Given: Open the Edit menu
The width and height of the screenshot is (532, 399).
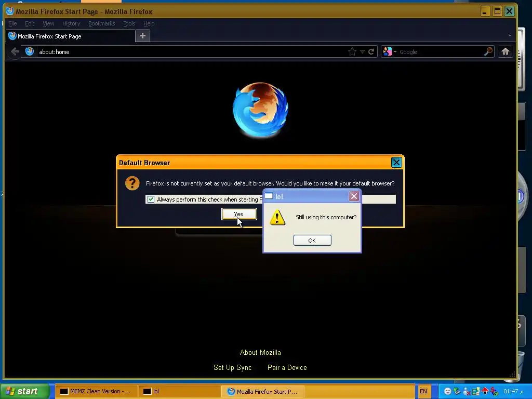Looking at the screenshot, I should coord(30,23).
